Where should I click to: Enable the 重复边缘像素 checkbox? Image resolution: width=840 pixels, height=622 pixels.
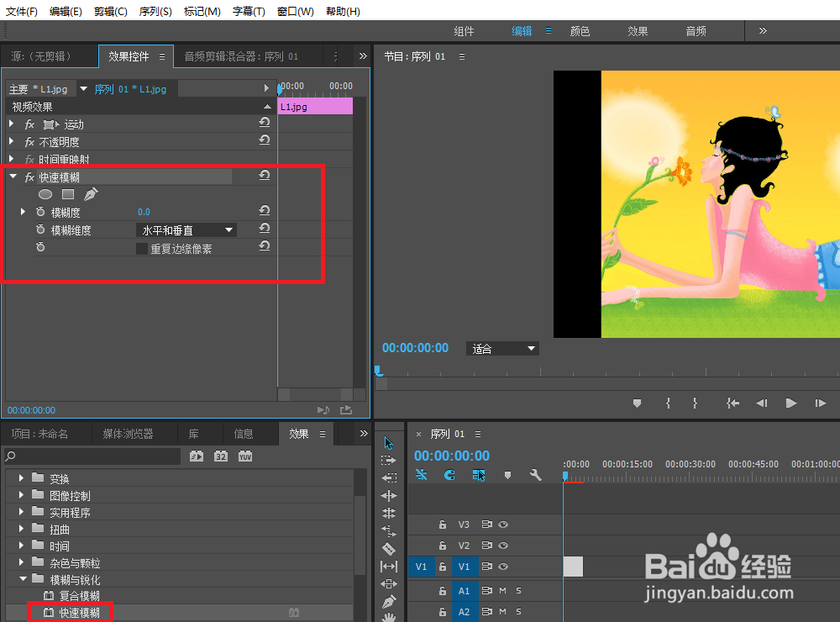[x=142, y=249]
